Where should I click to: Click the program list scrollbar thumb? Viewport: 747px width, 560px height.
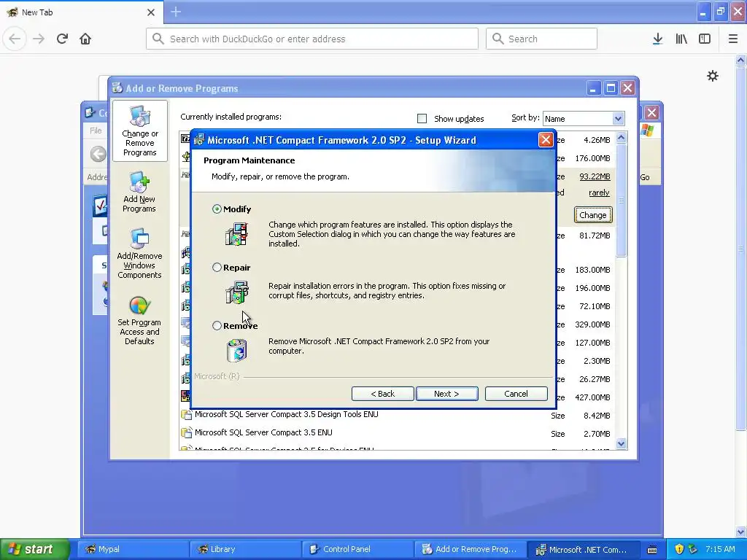[x=622, y=201]
